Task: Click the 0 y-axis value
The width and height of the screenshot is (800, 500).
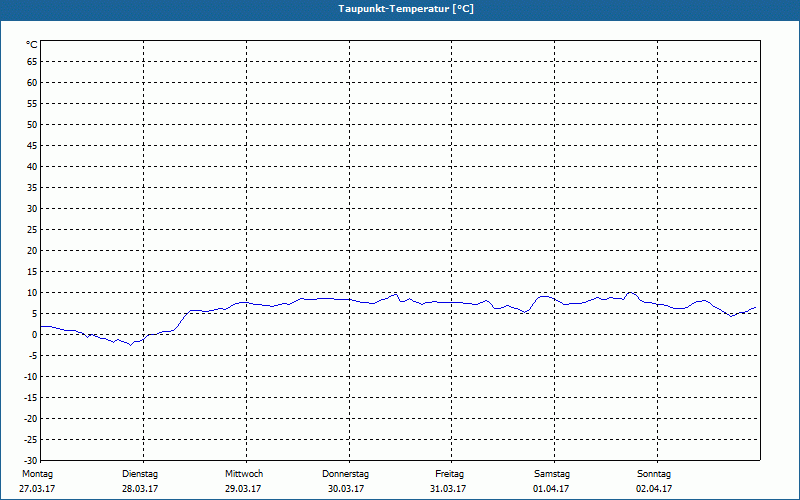Action: (x=35, y=335)
